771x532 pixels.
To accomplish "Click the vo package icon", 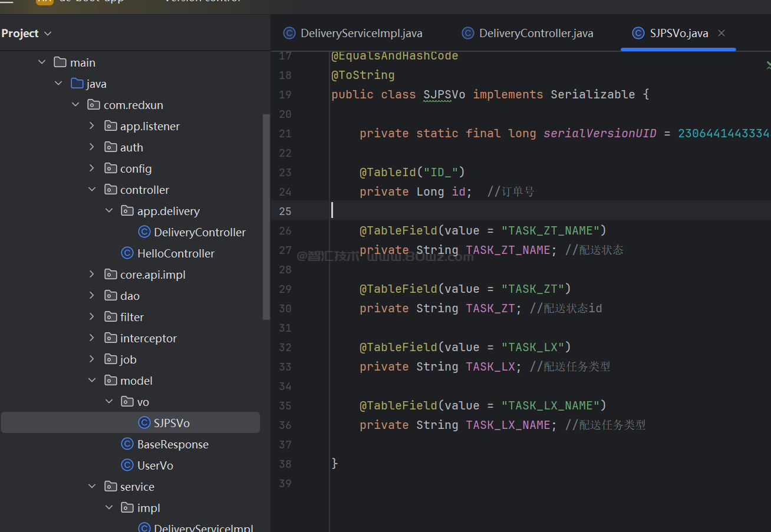I will point(127,402).
